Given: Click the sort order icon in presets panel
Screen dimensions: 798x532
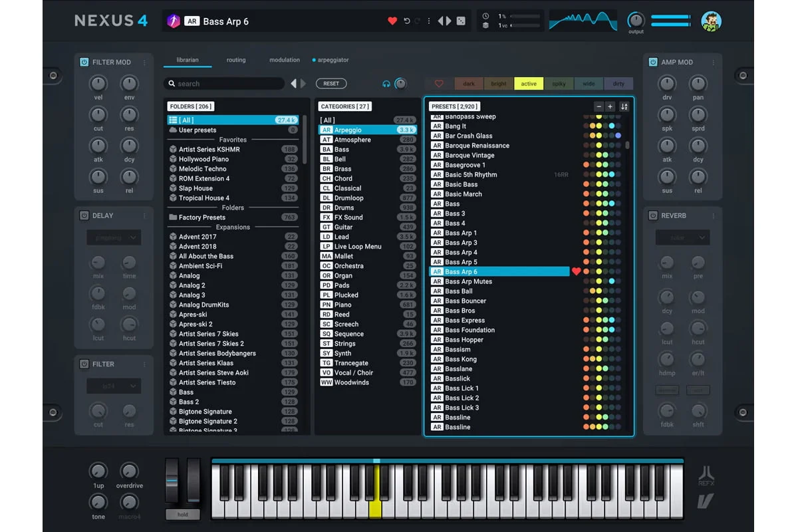Looking at the screenshot, I should (x=624, y=106).
